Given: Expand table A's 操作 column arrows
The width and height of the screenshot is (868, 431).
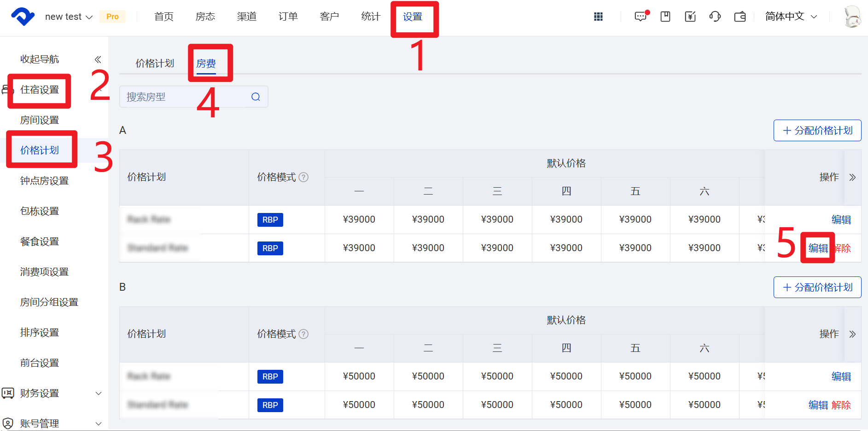Looking at the screenshot, I should [852, 177].
